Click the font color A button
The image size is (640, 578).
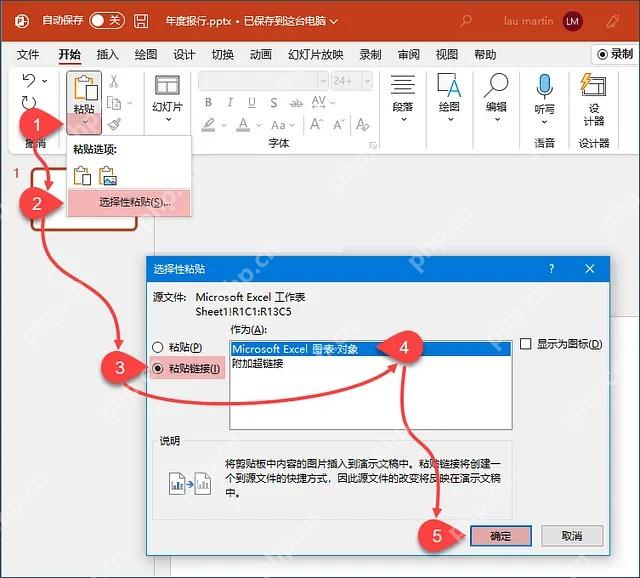point(243,124)
